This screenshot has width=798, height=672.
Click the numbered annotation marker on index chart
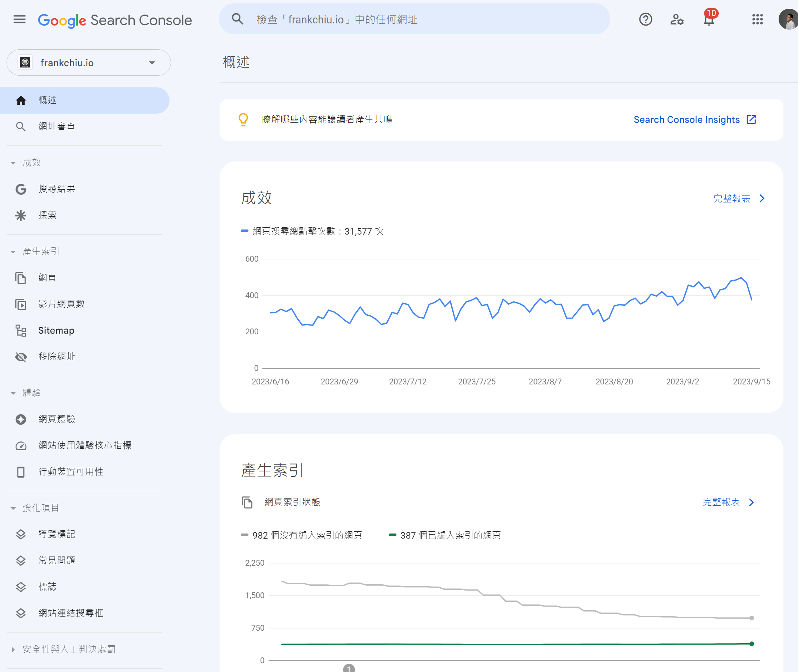349,669
